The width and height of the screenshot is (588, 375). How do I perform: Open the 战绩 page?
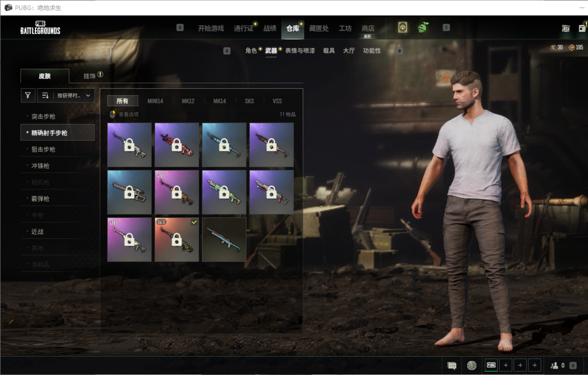(x=269, y=28)
